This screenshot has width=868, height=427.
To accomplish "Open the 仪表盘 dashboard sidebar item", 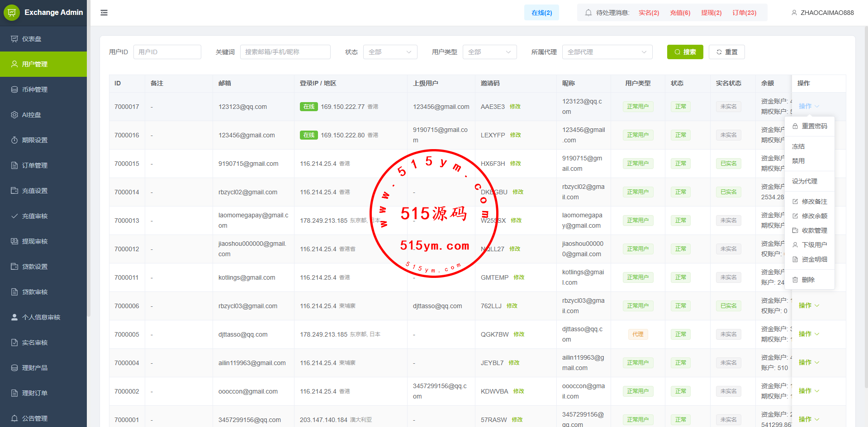I will click(32, 39).
